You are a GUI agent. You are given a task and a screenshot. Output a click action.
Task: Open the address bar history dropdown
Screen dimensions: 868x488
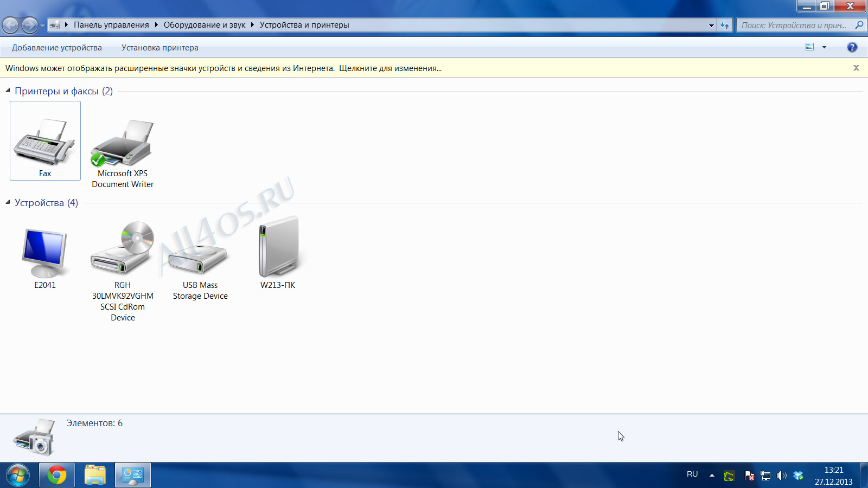(711, 25)
